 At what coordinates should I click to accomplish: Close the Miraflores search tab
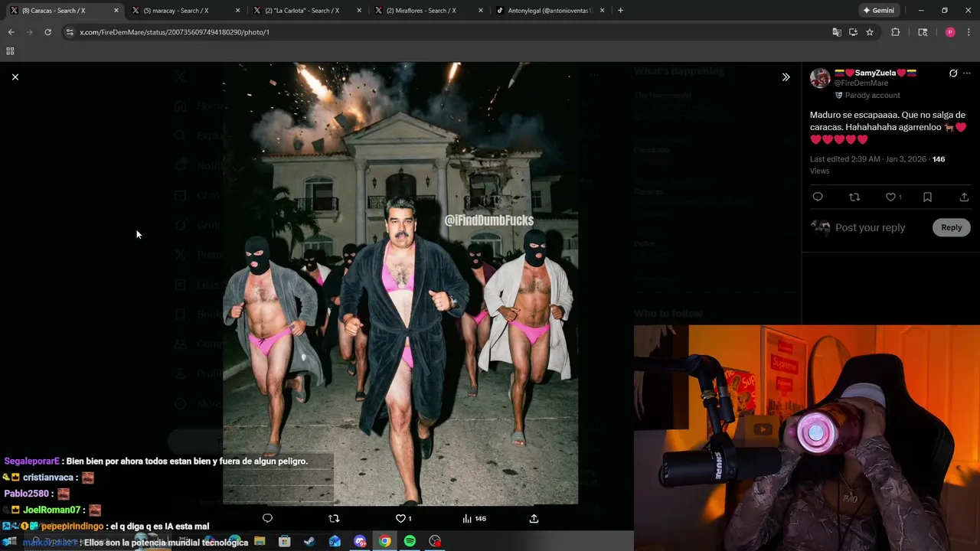[481, 11]
